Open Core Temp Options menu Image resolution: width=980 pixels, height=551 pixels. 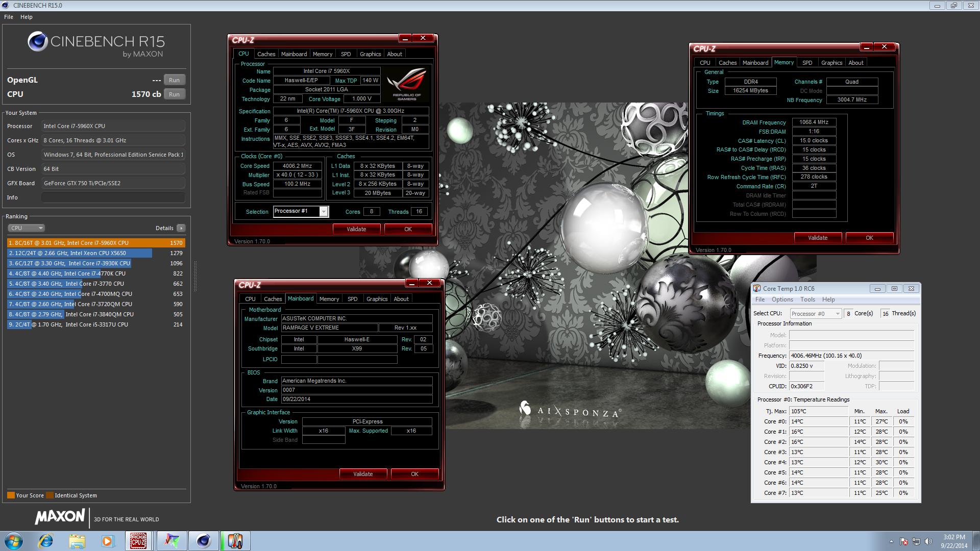coord(782,299)
